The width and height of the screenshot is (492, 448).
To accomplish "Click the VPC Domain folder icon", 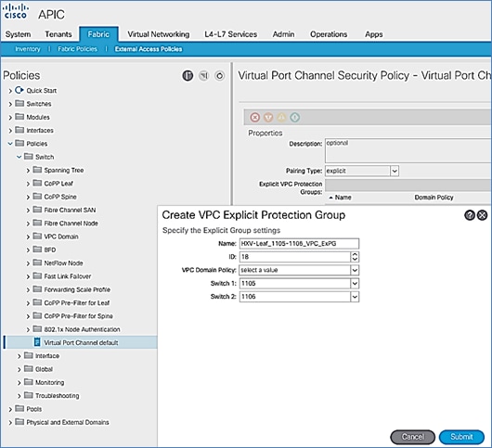I will coord(37,237).
